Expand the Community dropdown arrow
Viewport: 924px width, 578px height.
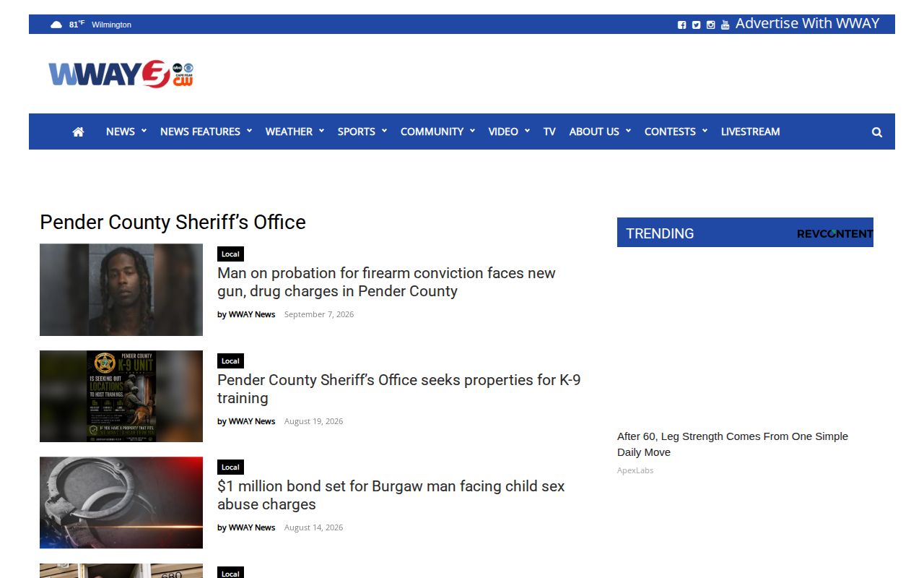click(472, 131)
